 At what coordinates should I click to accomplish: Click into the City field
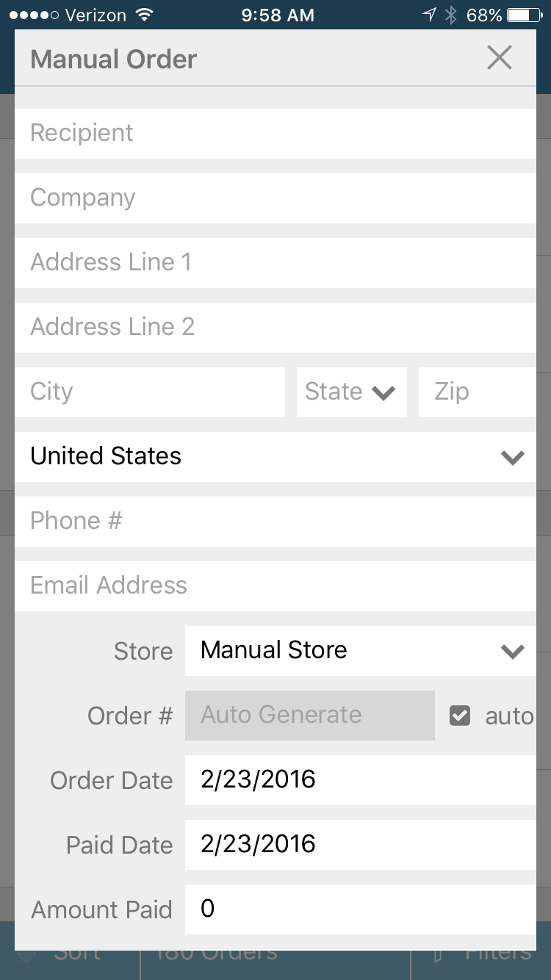150,392
